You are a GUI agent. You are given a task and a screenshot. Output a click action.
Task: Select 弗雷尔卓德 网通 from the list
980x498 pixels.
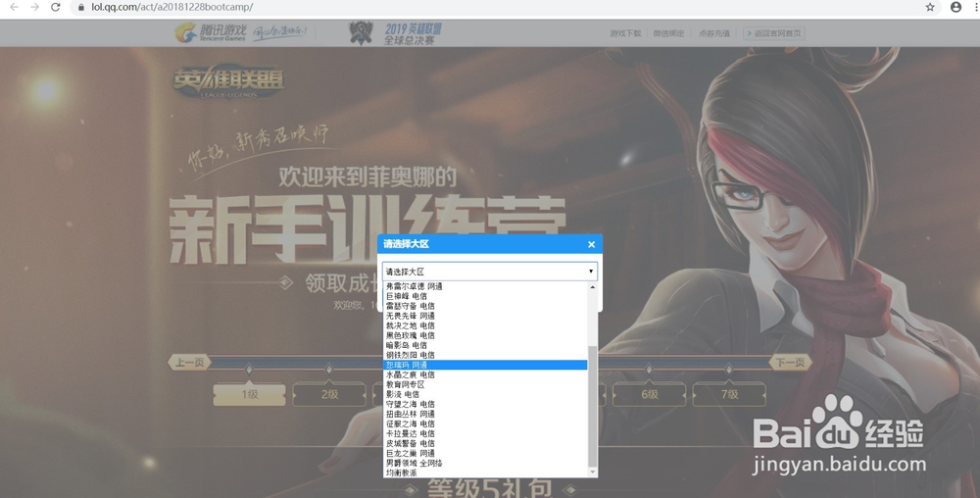pos(485,286)
